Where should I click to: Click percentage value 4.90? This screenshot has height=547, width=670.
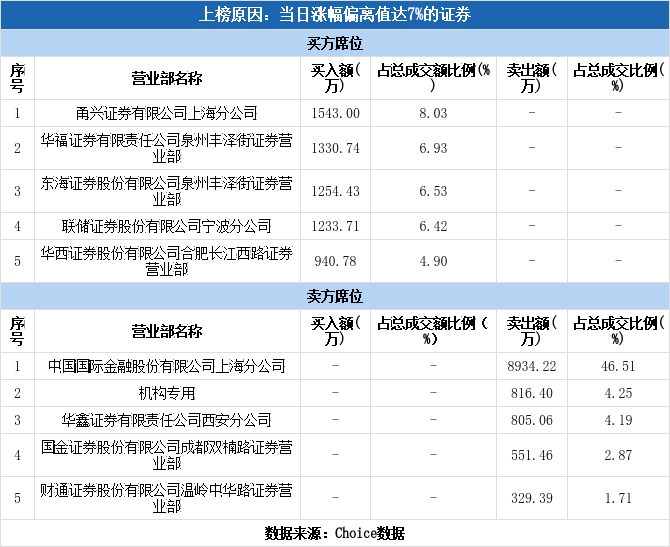pos(433,261)
